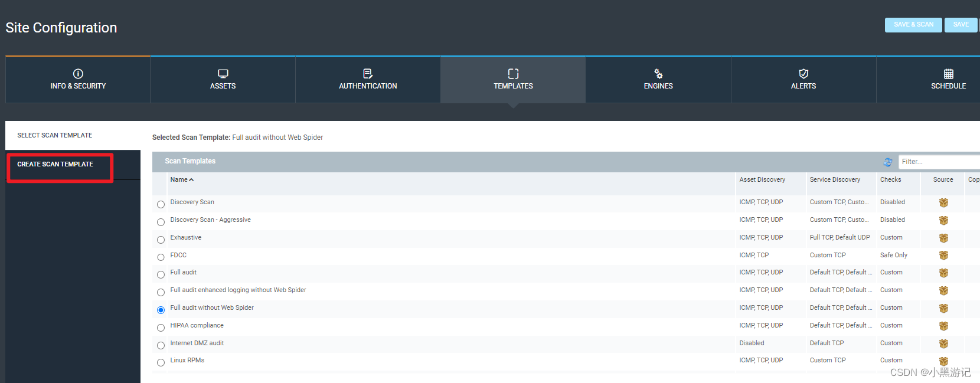
Task: Switch to the Templates tab
Action: tap(513, 80)
